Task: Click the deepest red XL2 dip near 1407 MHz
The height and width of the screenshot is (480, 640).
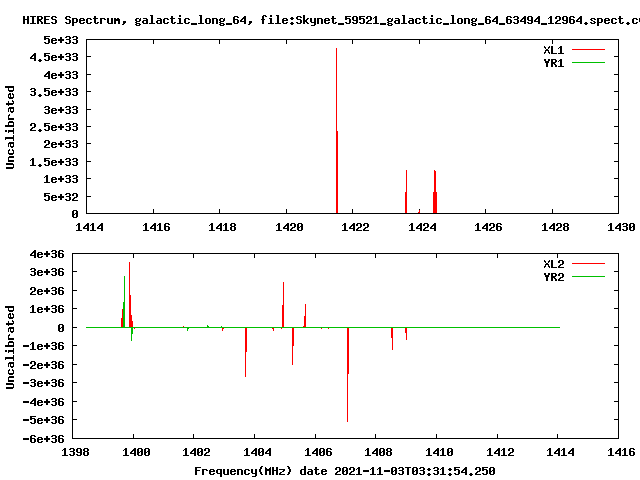Action: (x=348, y=375)
